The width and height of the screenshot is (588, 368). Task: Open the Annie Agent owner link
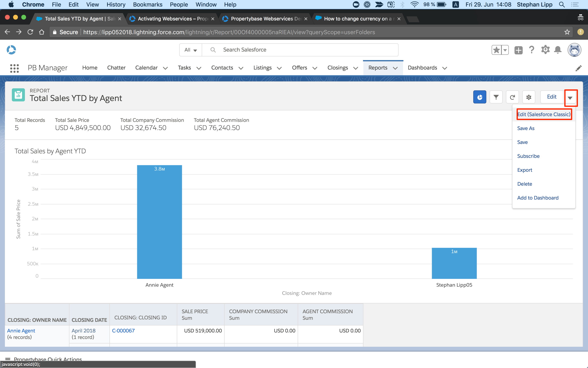tap(21, 331)
